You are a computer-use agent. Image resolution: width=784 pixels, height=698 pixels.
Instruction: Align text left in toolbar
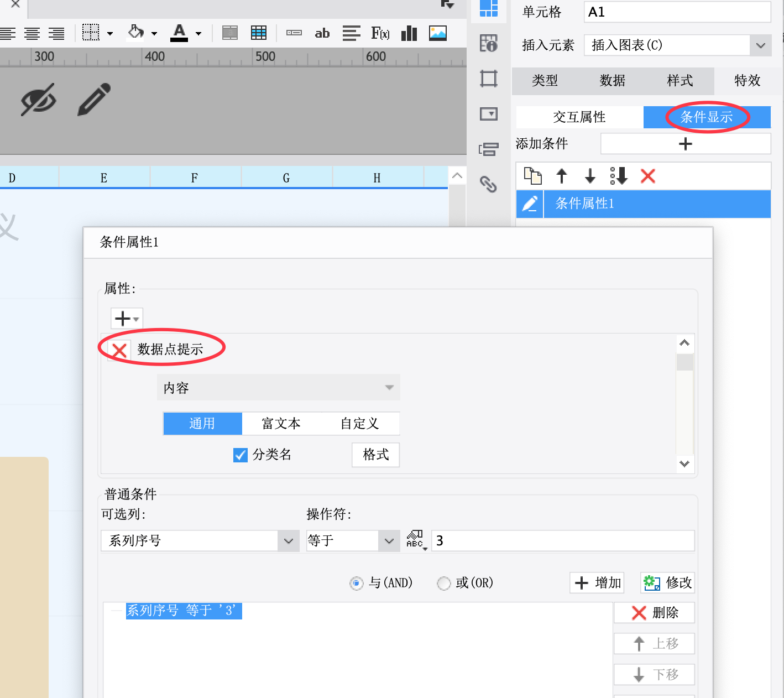(7, 34)
